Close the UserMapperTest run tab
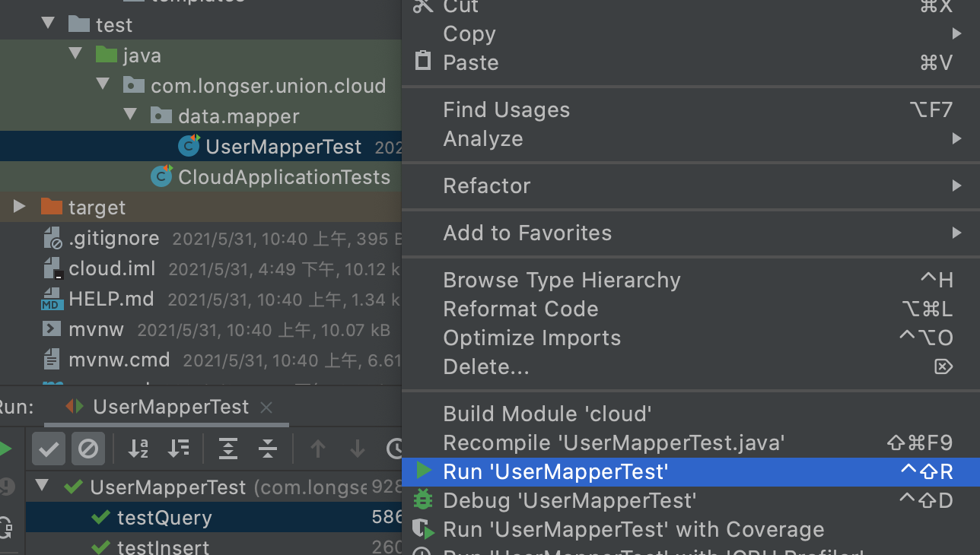The width and height of the screenshot is (980, 555). point(266,408)
